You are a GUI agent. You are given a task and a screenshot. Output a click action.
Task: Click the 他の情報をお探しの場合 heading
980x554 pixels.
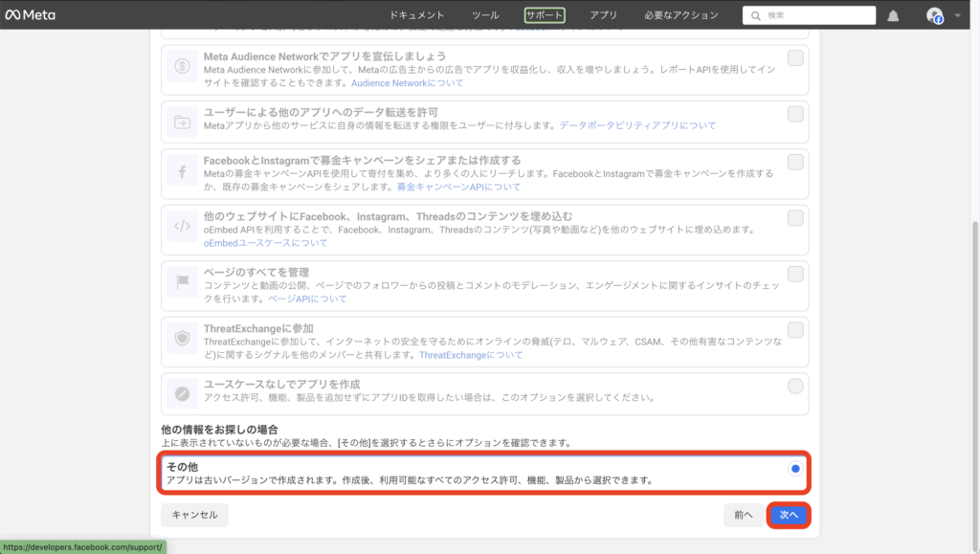(x=219, y=429)
